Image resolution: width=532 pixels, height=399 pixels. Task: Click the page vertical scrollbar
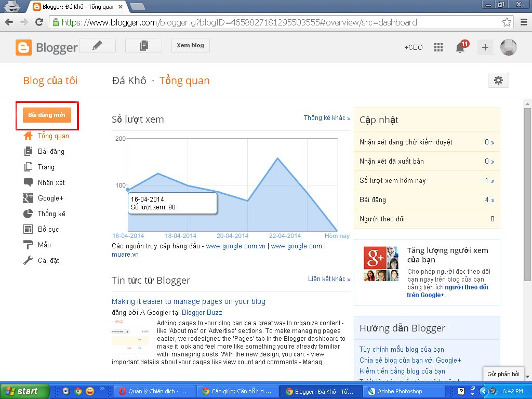click(527, 208)
